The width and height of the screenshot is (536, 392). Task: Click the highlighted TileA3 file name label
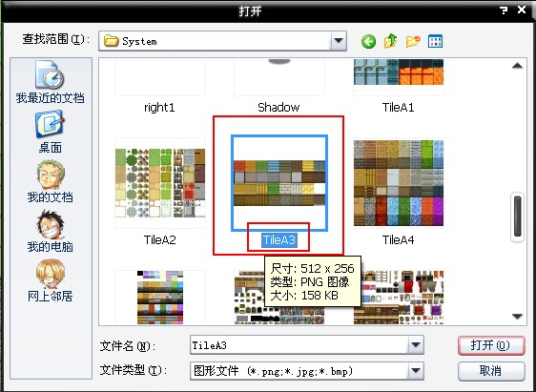pos(278,240)
